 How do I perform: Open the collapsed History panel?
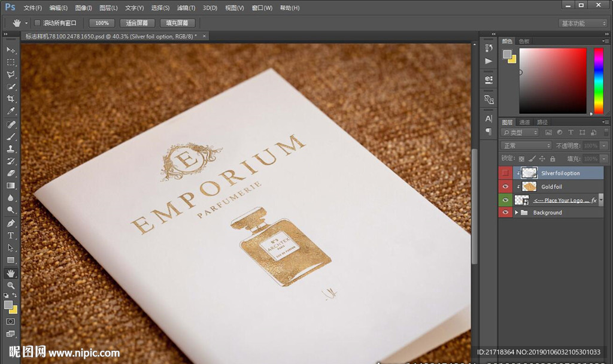(488, 48)
